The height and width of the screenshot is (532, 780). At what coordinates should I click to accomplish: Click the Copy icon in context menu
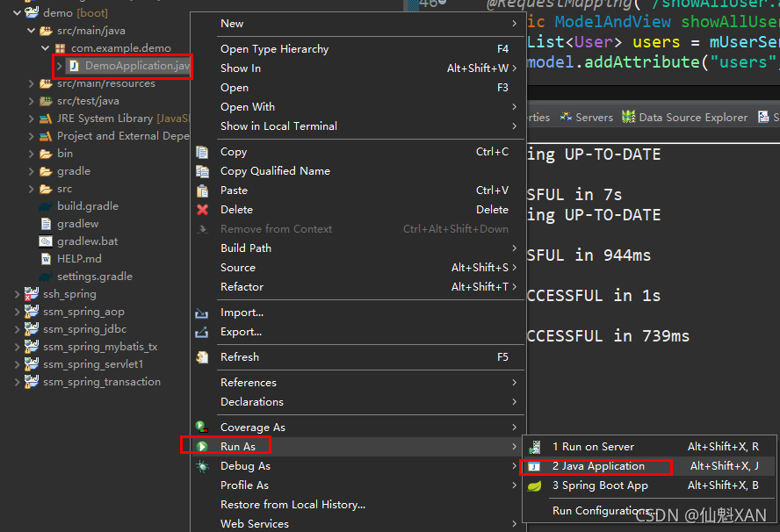coord(202,152)
